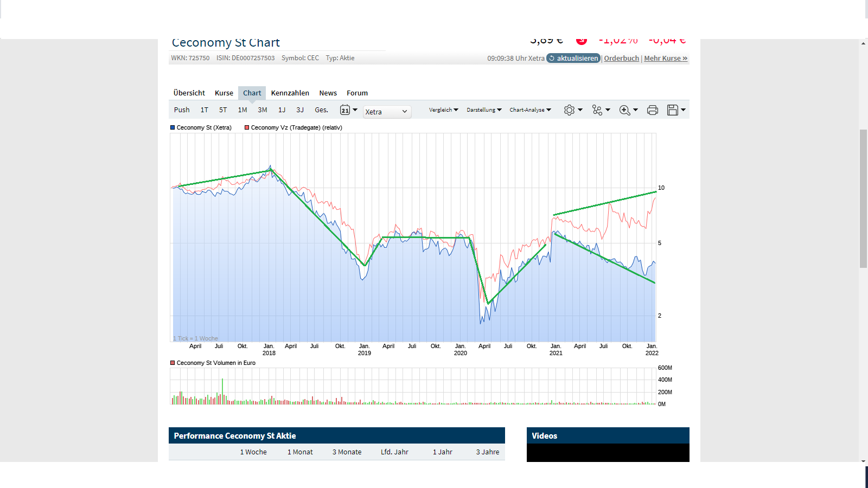The width and height of the screenshot is (868, 488).
Task: Open the Forum tab
Action: [358, 93]
